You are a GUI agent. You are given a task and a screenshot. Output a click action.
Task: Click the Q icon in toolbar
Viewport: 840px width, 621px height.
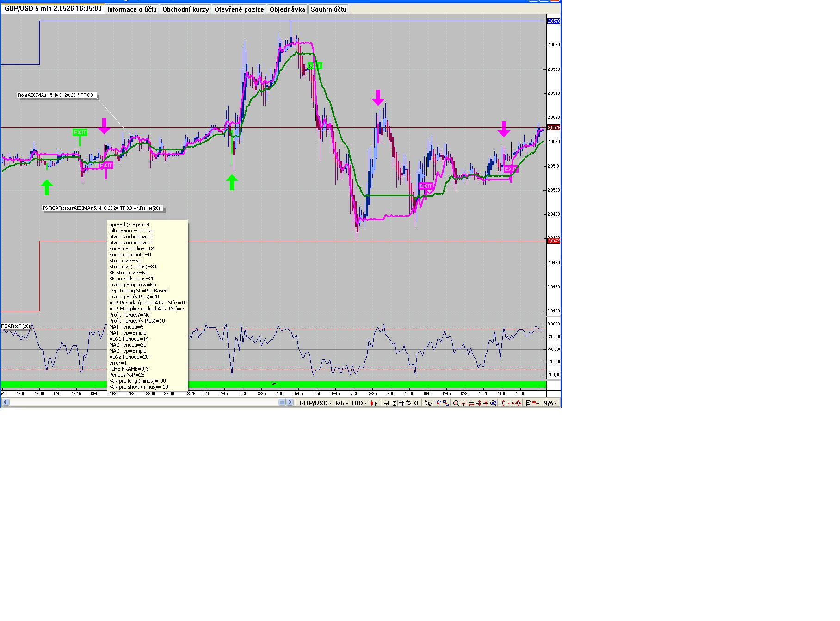pos(416,403)
